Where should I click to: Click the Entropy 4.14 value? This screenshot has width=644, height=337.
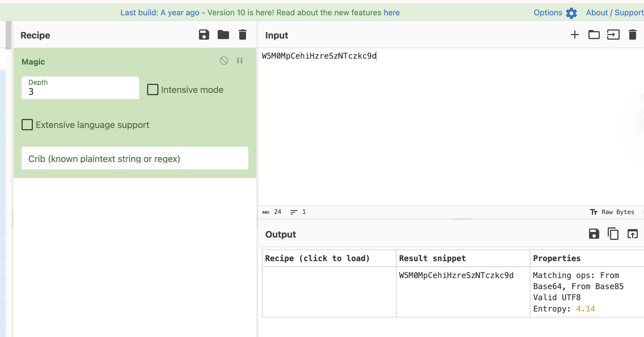[586, 309]
